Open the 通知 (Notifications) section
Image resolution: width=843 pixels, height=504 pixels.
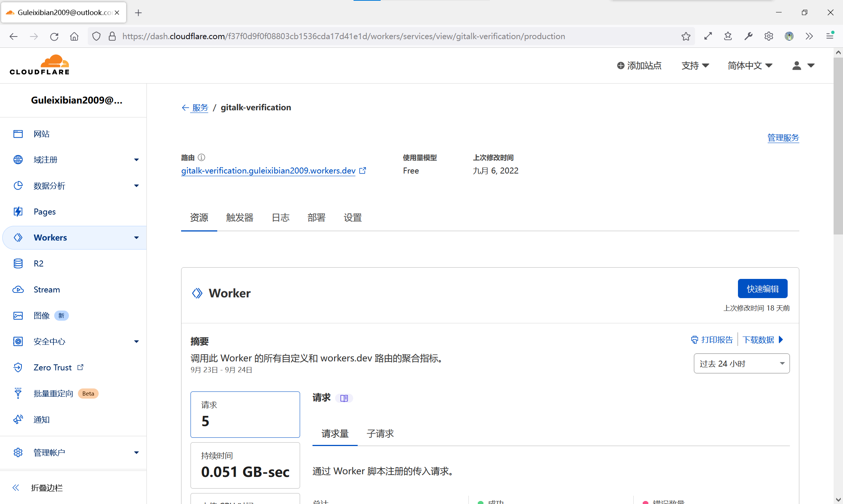[41, 419]
